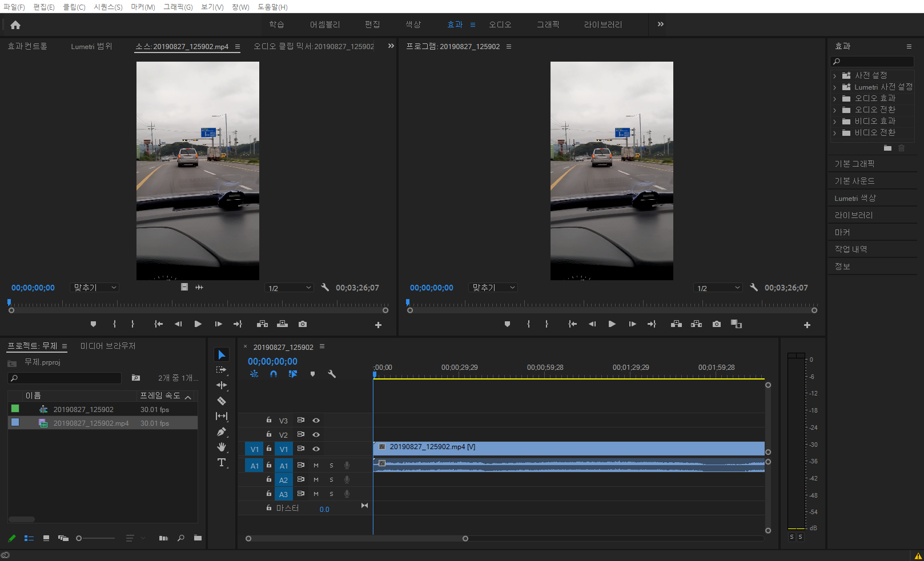Image resolution: width=924 pixels, height=561 pixels.
Task: Open the Source monitor 맞추기 zoom dropdown
Action: (x=95, y=288)
